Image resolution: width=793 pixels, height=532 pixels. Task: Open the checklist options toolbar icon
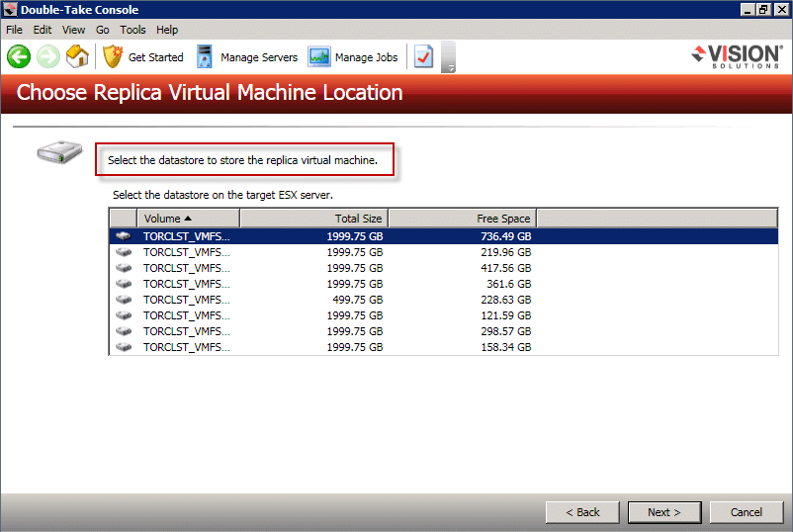pos(423,56)
